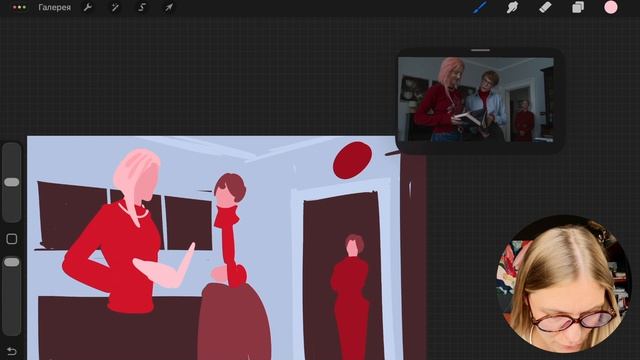Open the pink active color swatch
This screenshot has width=640, height=360.
click(x=611, y=7)
